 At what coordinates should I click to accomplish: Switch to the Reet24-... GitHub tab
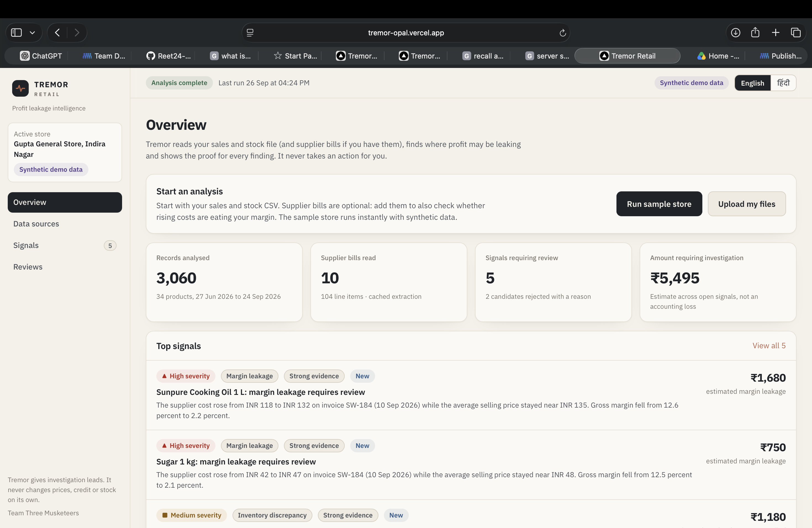pos(168,56)
